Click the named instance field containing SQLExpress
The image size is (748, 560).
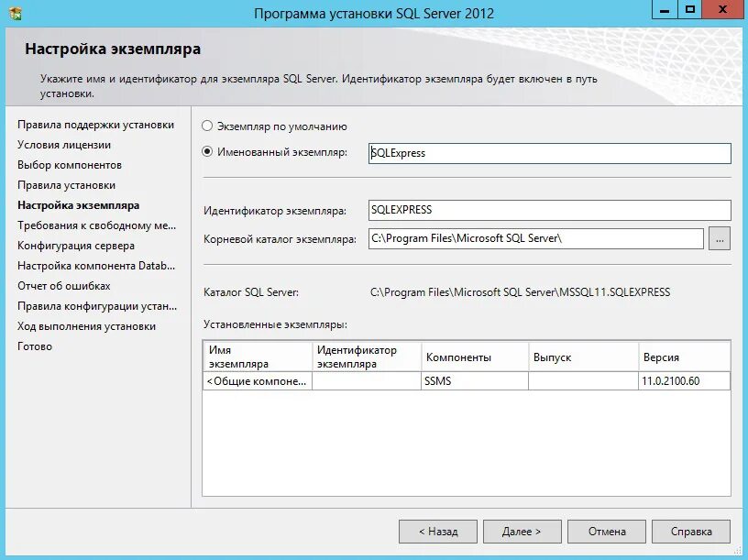(550, 153)
